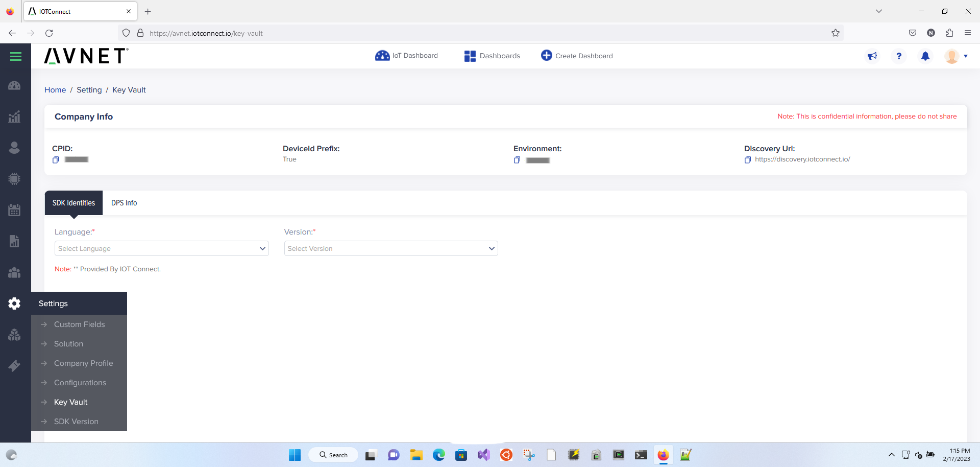Open the device chip sidebar icon
Screen dimensions: 980x467
pyautogui.click(x=14, y=179)
